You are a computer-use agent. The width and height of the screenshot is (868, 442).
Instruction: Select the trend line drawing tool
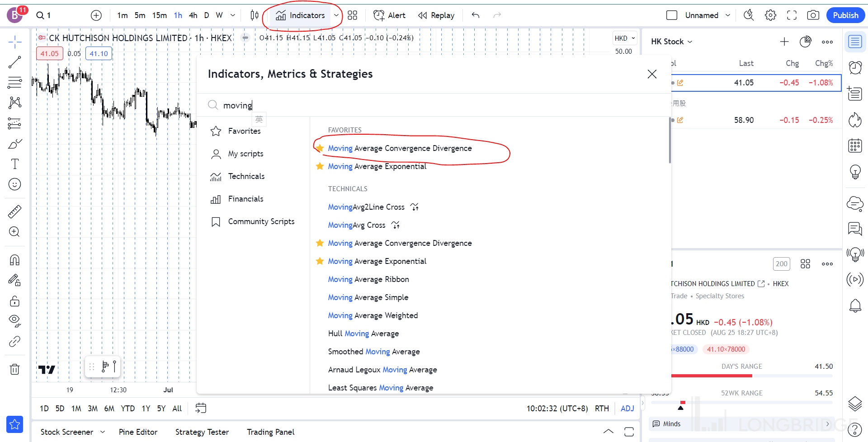click(14, 62)
